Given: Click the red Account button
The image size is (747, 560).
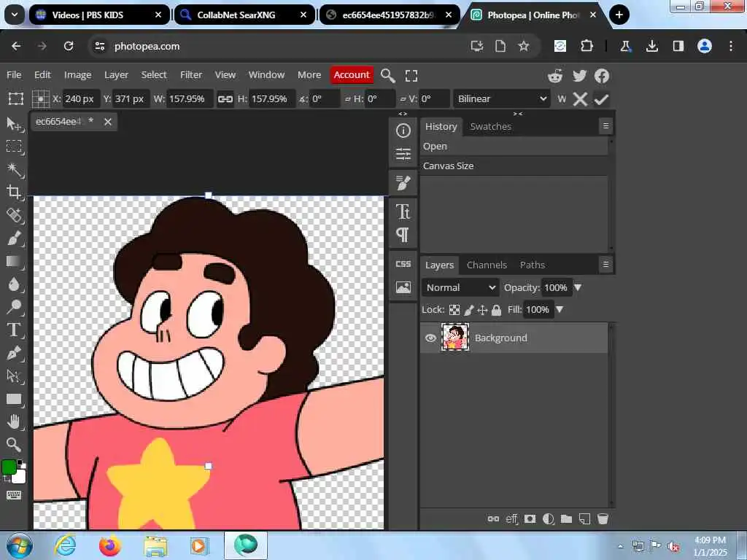Looking at the screenshot, I should tap(352, 75).
